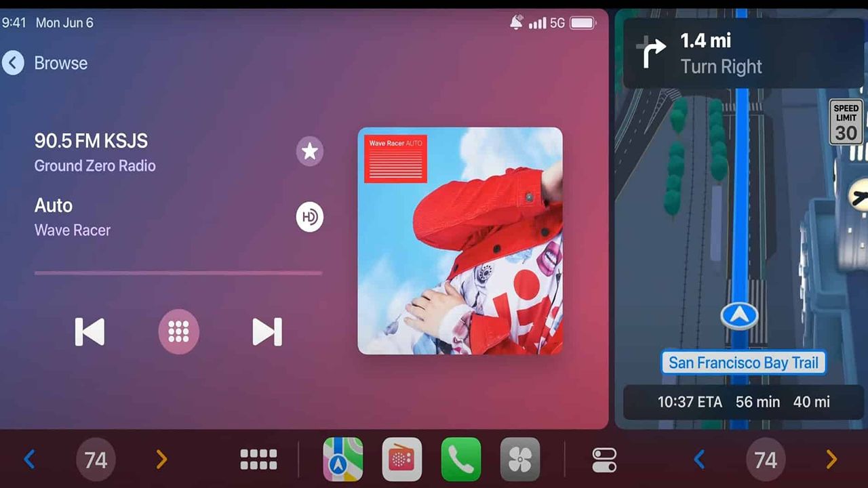Viewport: 868px width, 488px height.
Task: Click the Wave Racer artist name
Action: click(73, 230)
